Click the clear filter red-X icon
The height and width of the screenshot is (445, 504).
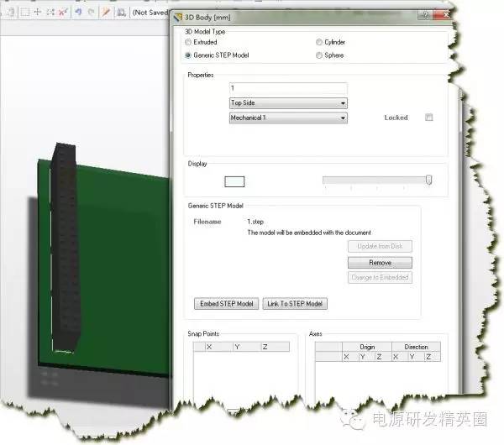[x=62, y=13]
